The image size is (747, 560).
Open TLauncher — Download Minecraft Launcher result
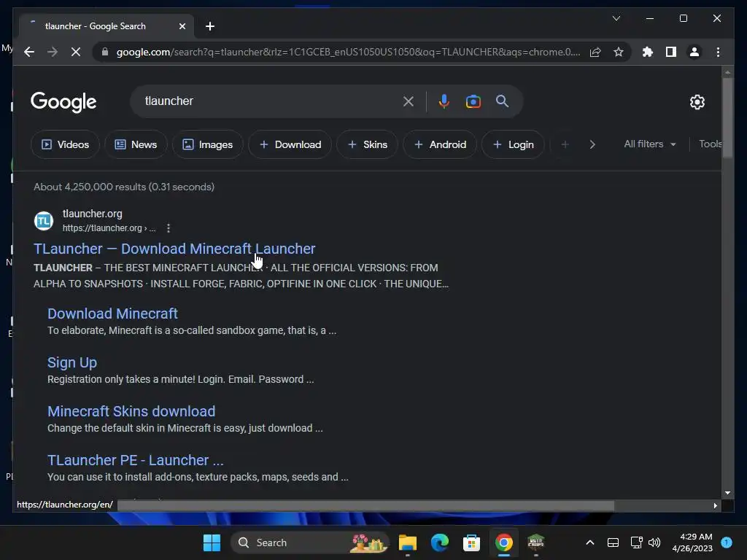(174, 249)
